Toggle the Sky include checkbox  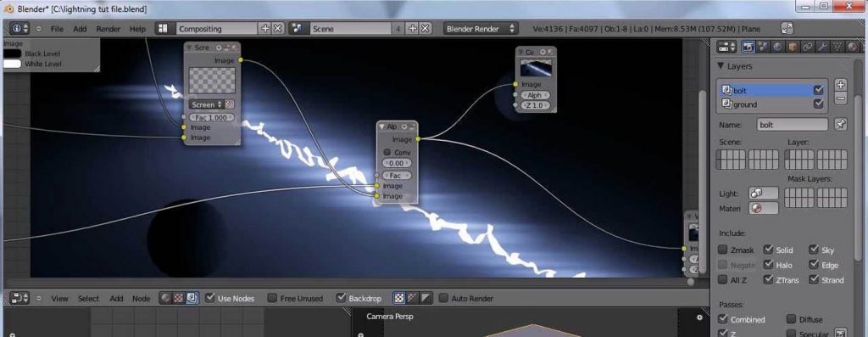coord(814,250)
